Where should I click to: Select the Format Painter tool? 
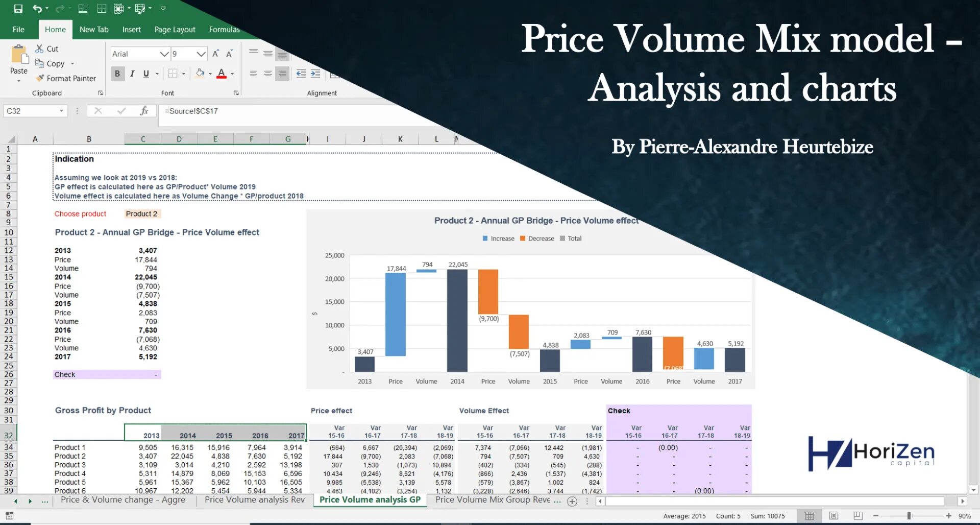click(66, 78)
